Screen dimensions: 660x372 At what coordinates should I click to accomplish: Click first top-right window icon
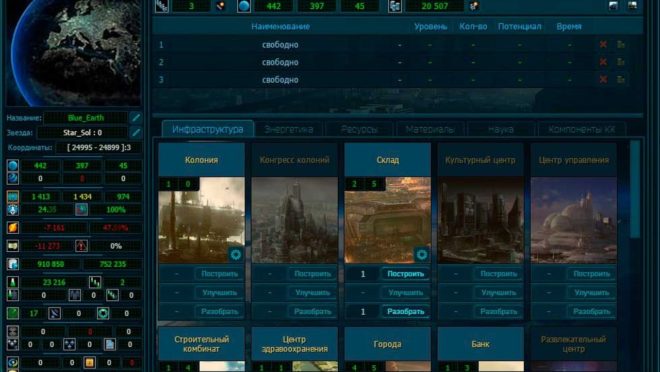coord(613,5)
